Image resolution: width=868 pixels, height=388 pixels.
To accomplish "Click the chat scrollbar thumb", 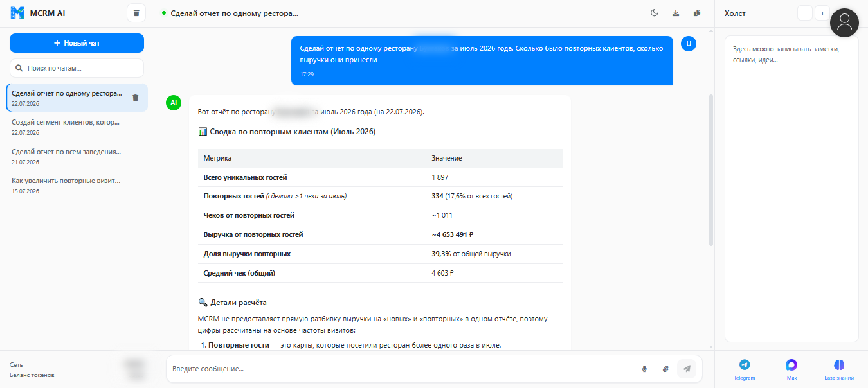I will (x=710, y=170).
